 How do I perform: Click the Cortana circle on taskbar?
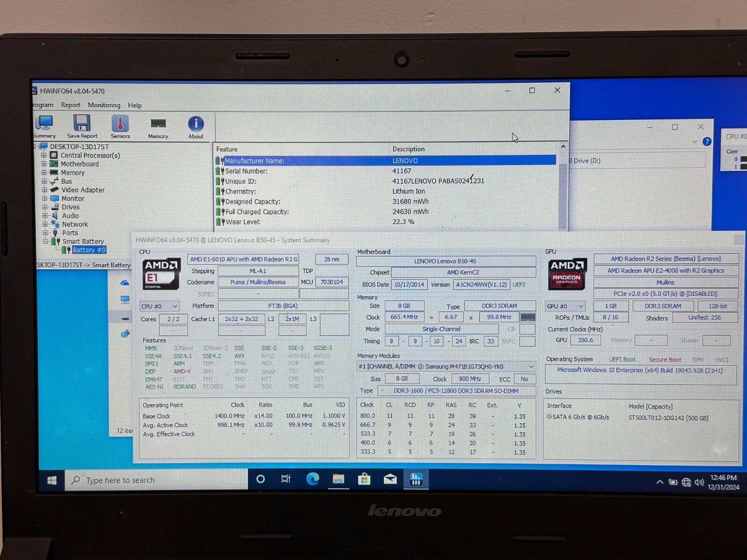[x=261, y=479]
